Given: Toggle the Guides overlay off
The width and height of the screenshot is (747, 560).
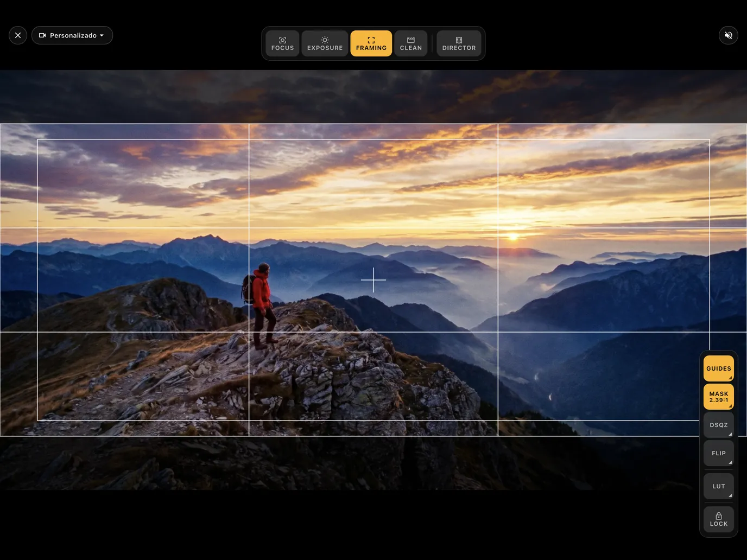Looking at the screenshot, I should (719, 368).
